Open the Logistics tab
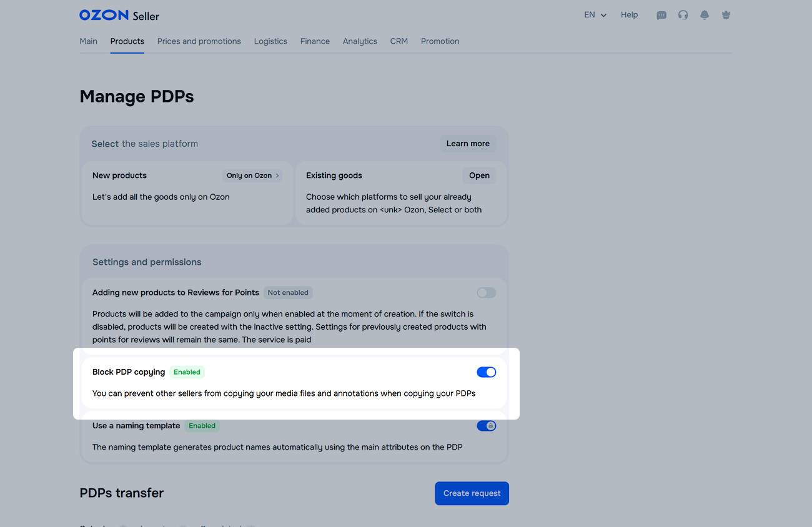Image resolution: width=812 pixels, height=527 pixels. coord(270,41)
